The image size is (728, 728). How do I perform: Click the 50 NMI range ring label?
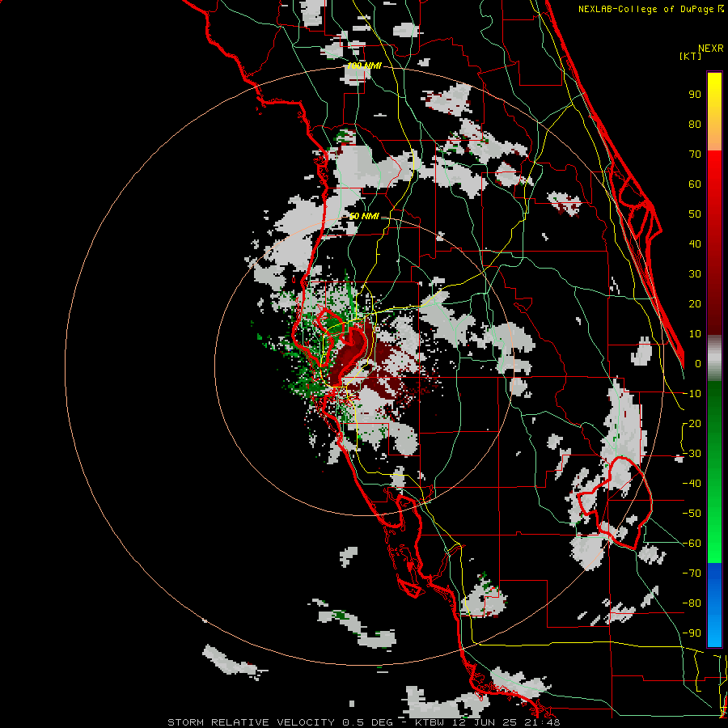(x=364, y=216)
